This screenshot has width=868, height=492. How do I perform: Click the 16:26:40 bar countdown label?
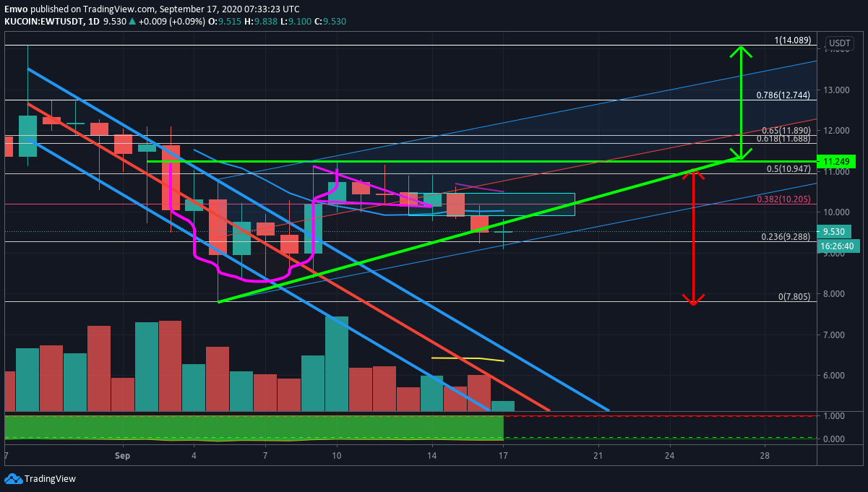(838, 246)
